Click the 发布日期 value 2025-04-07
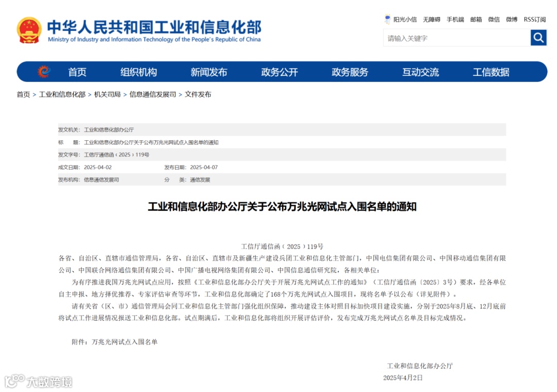Image resolution: width=557 pixels, height=392 pixels. [x=204, y=168]
